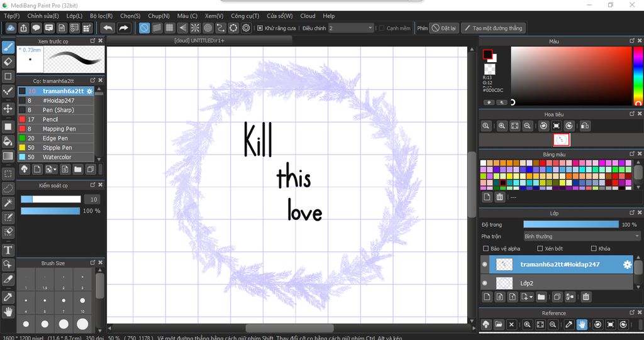Viewport: 644px width, 340px height.
Task: Select the Magic Wand tool
Action: [x=8, y=202]
